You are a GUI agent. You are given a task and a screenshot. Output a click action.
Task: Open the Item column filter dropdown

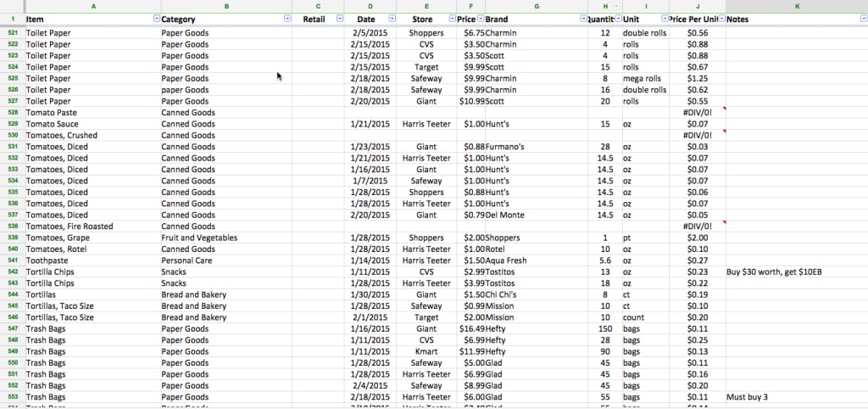click(156, 19)
